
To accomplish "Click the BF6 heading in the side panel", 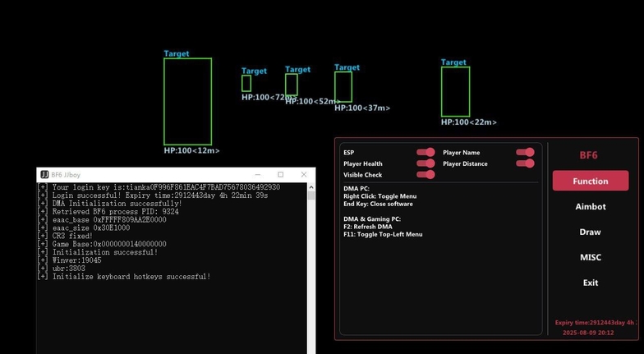I will [589, 155].
